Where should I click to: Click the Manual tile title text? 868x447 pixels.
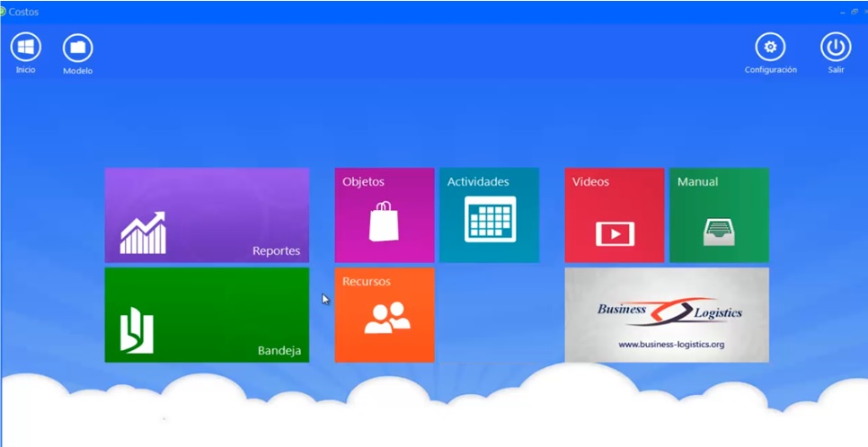(697, 182)
